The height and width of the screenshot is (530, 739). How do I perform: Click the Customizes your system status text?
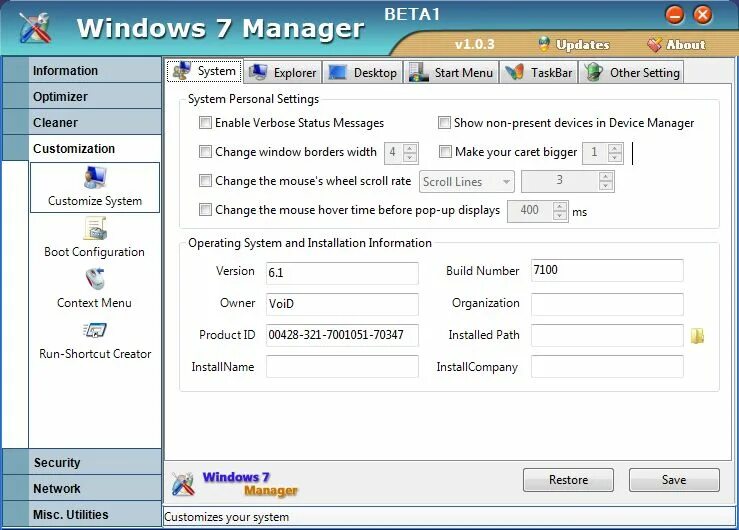[227, 517]
